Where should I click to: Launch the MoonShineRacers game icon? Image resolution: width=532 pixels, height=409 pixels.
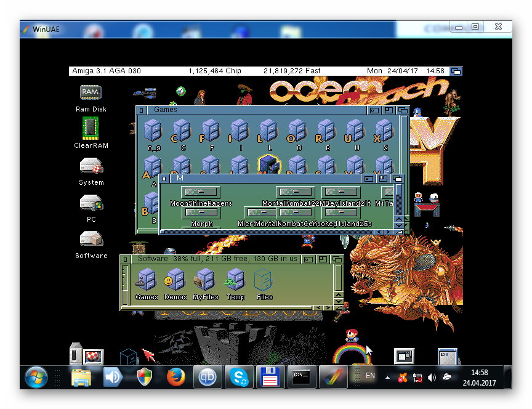[x=201, y=192]
